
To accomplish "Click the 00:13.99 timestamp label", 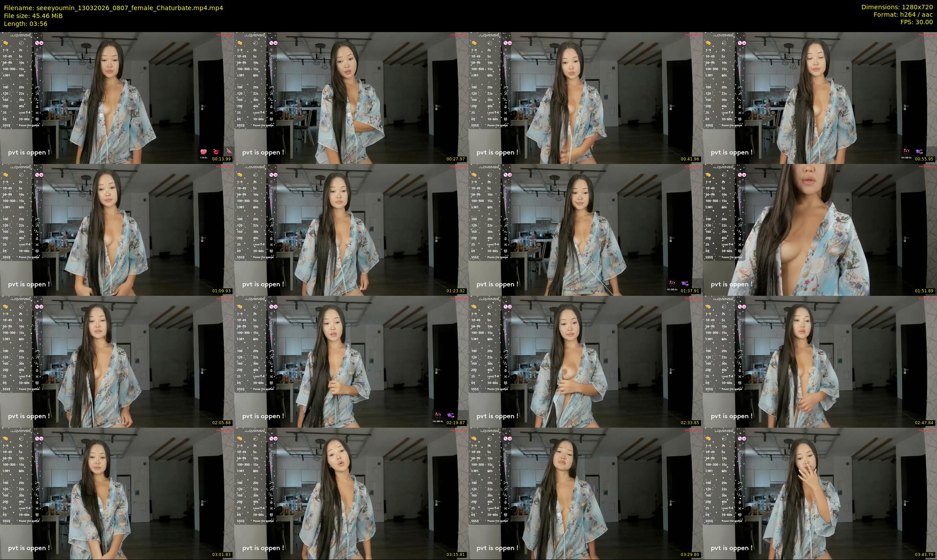I will 222,159.
